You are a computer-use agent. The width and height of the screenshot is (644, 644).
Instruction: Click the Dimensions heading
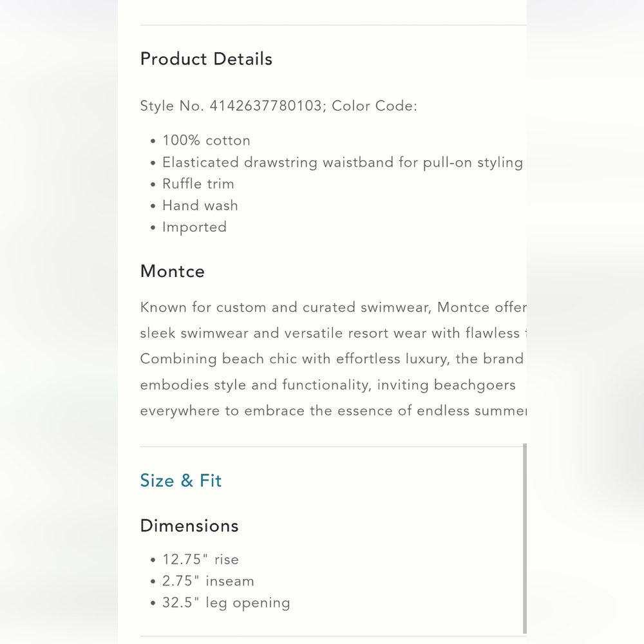[189, 526]
